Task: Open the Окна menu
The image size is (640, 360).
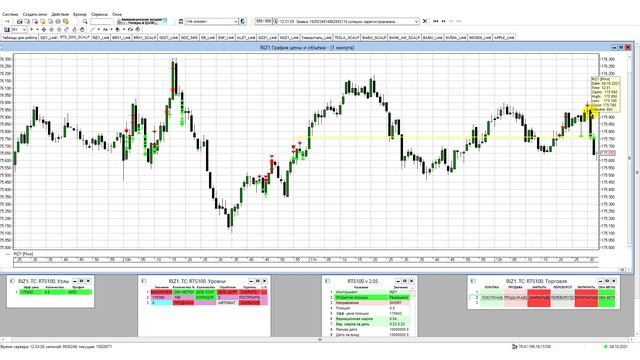Action: coord(117,14)
